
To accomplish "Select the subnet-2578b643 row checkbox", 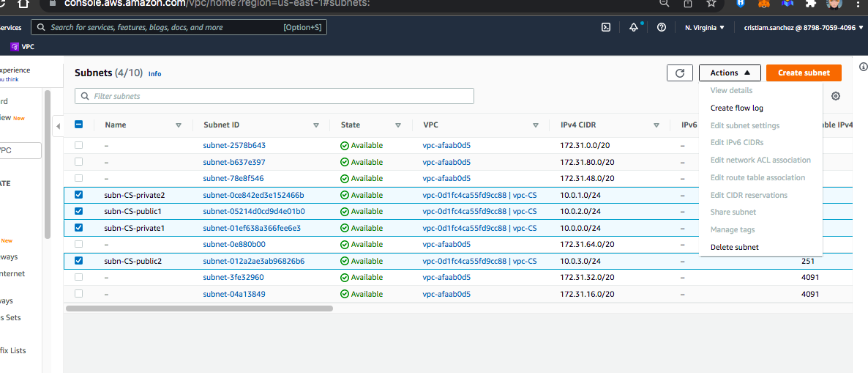I will (79, 145).
